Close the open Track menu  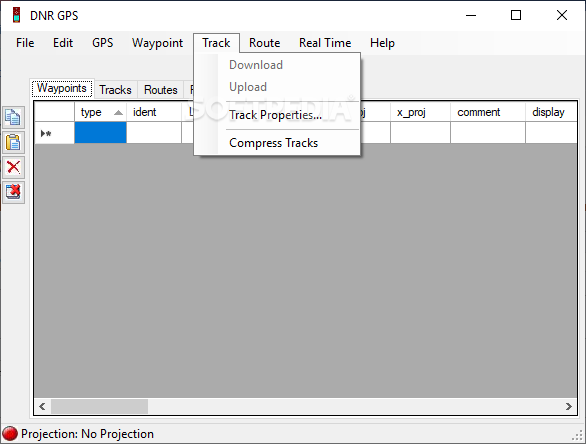tap(216, 43)
